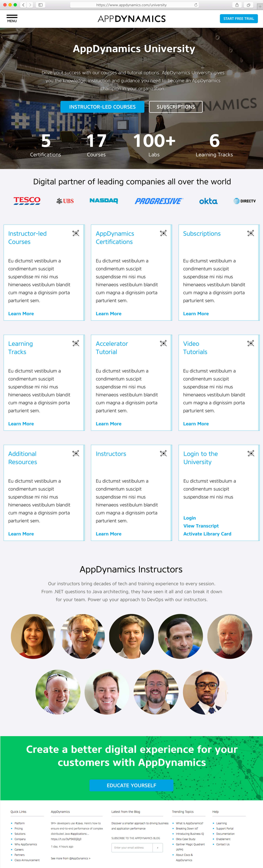Open What Is AppDynamics? trending topic
This screenshot has width=263, height=868.
tap(190, 823)
